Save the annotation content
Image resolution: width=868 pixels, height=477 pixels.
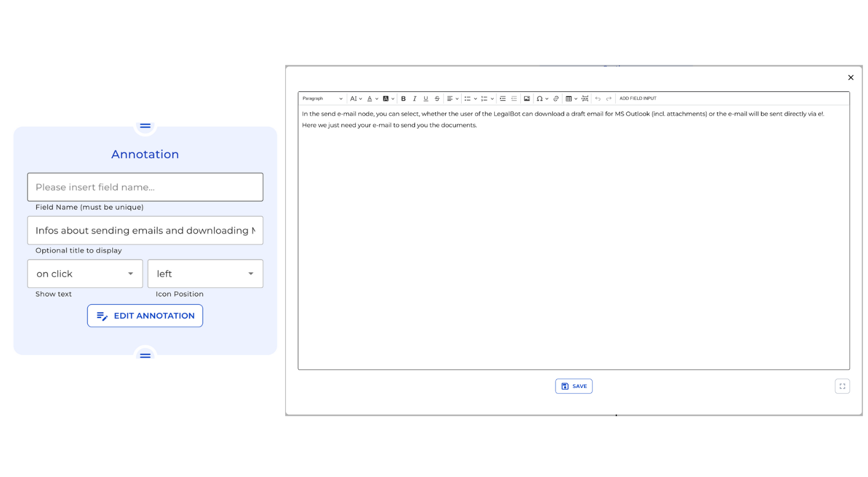pyautogui.click(x=573, y=386)
